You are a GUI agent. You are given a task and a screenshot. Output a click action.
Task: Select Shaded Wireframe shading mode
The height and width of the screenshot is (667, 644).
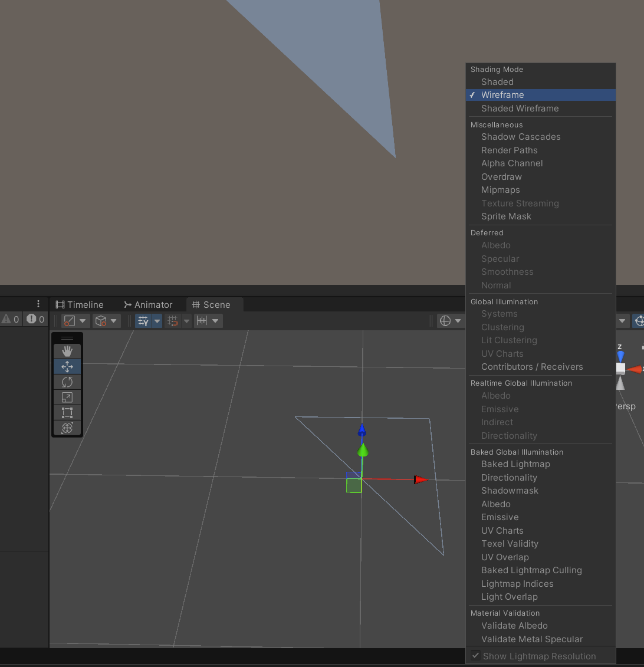pyautogui.click(x=520, y=109)
